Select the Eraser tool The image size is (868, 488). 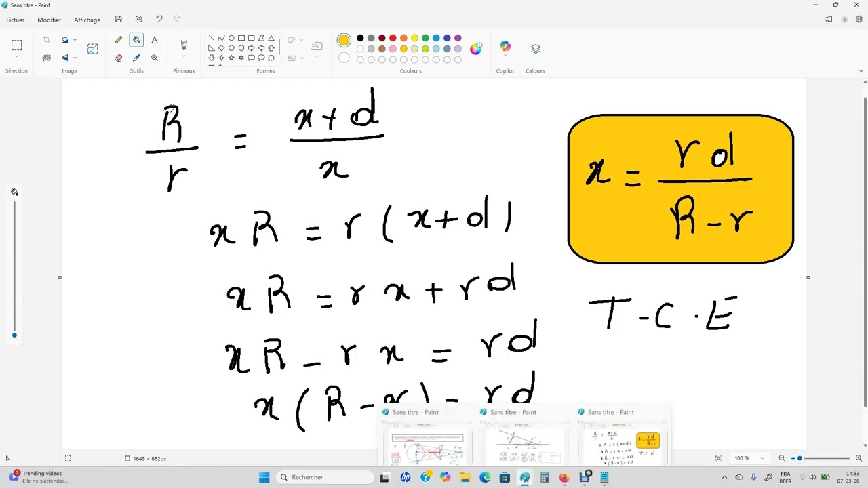[119, 58]
